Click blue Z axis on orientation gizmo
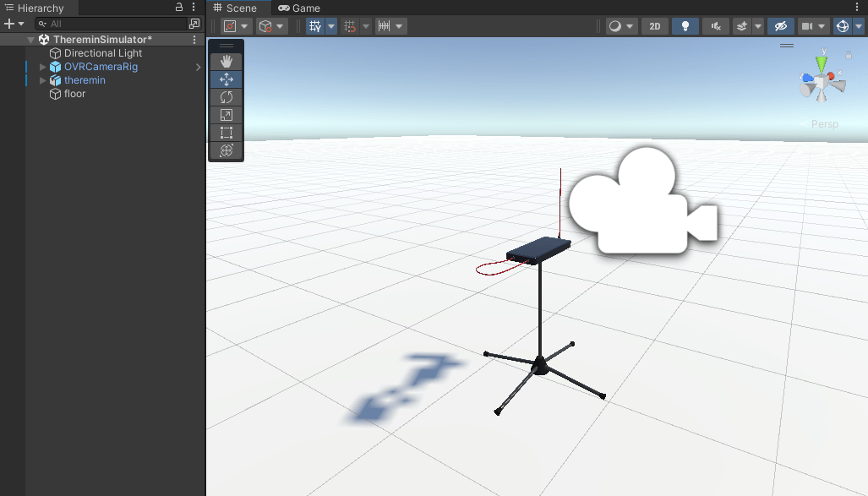The image size is (868, 496). coord(808,78)
